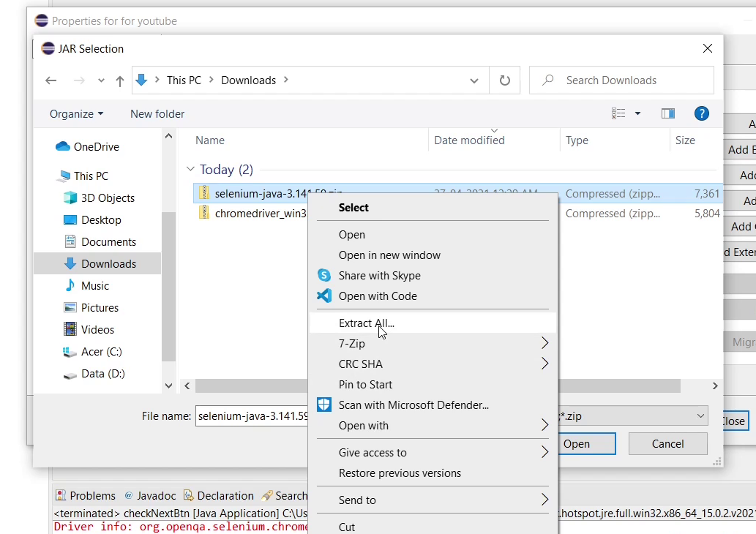Screen dimensions: 756x534
Task: Click the Eclipse icon in JAR Selection title
Action: [x=48, y=49]
